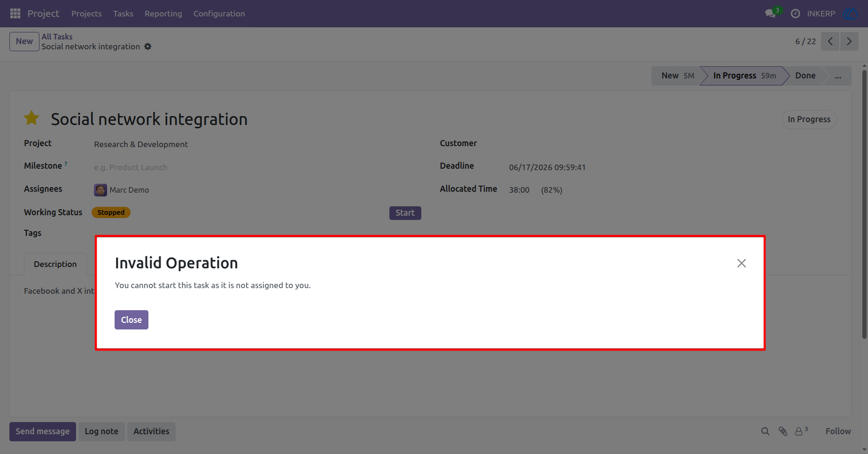Edit the Deadline date field

click(x=547, y=167)
